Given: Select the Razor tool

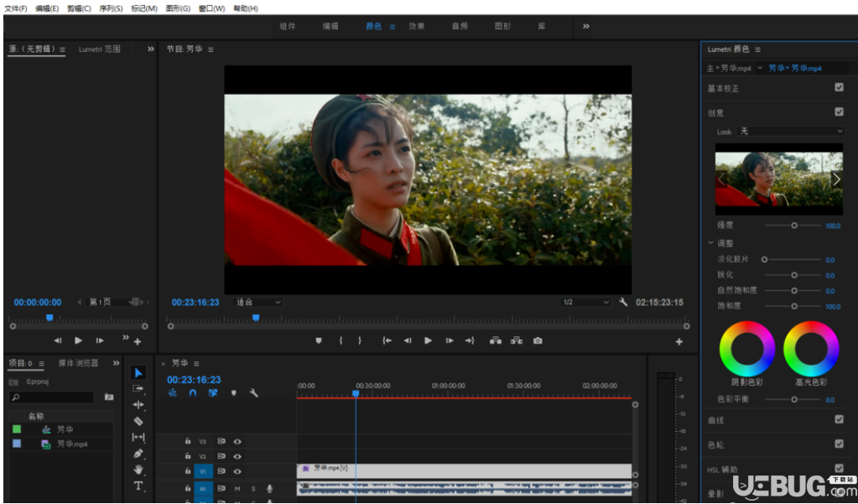Looking at the screenshot, I should click(x=138, y=421).
